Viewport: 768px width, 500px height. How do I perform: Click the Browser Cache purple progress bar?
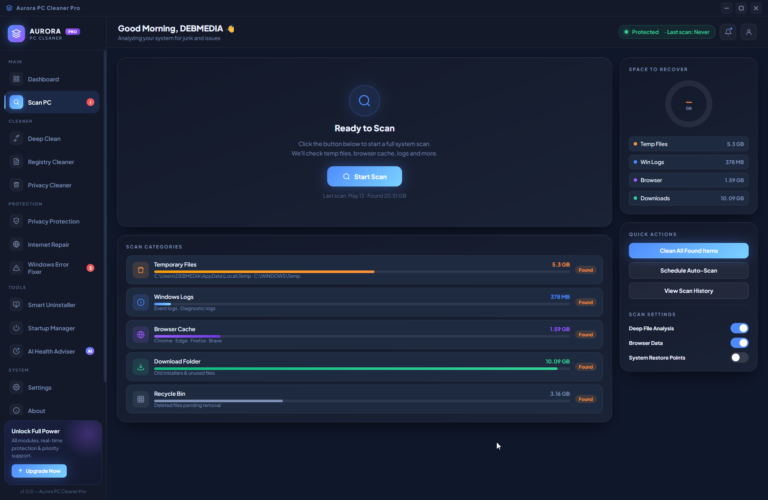pos(187,336)
